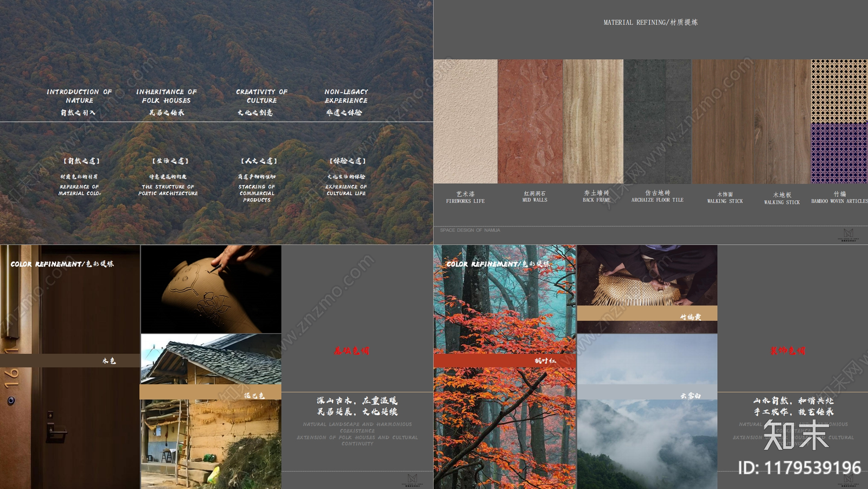Click the 'ARCHAIZE FLOOR TILE' material label

[658, 200]
